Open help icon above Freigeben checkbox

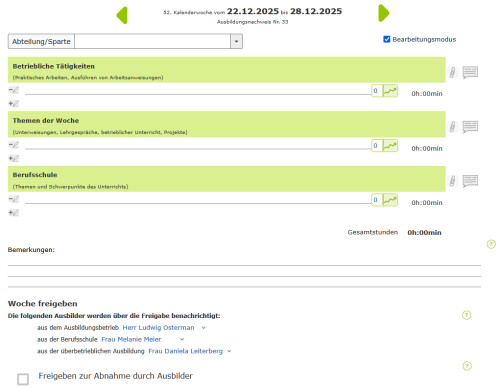click(467, 366)
